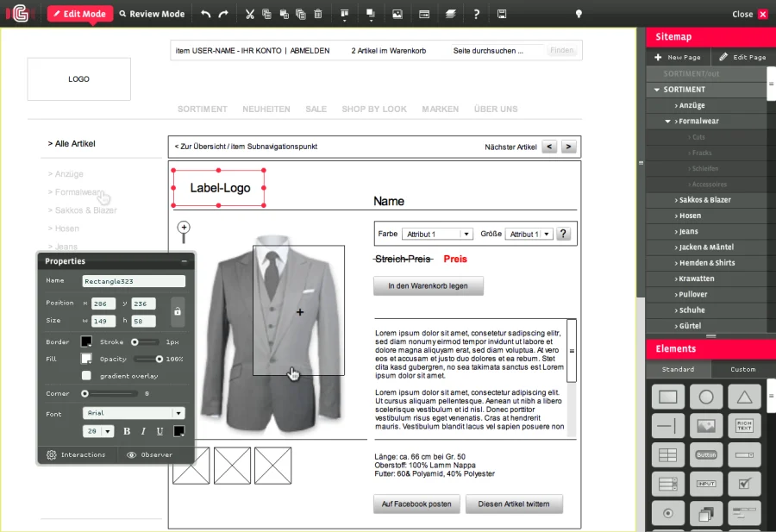776x532 pixels.
Task: Choose the image placeholder element
Action: click(x=706, y=426)
